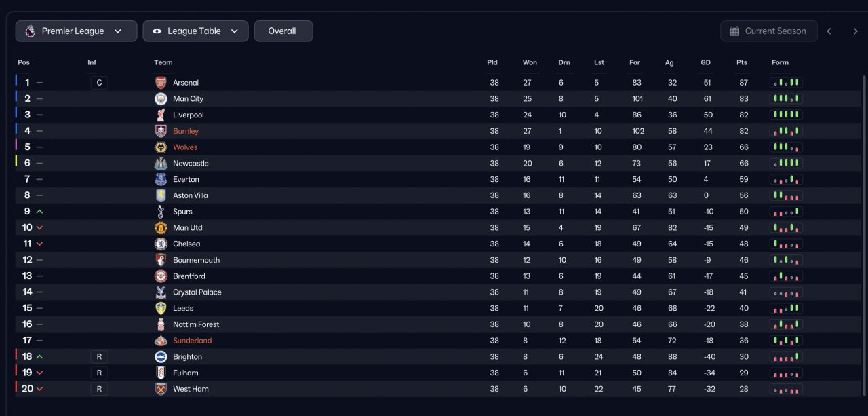The image size is (868, 416).
Task: Click the Man City club crest
Action: click(161, 99)
